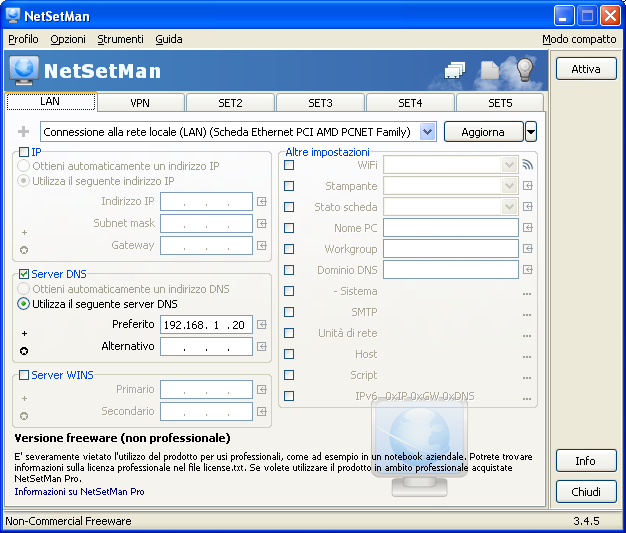Tick the Stato scheda checkbox
This screenshot has width=626, height=533.
289,207
